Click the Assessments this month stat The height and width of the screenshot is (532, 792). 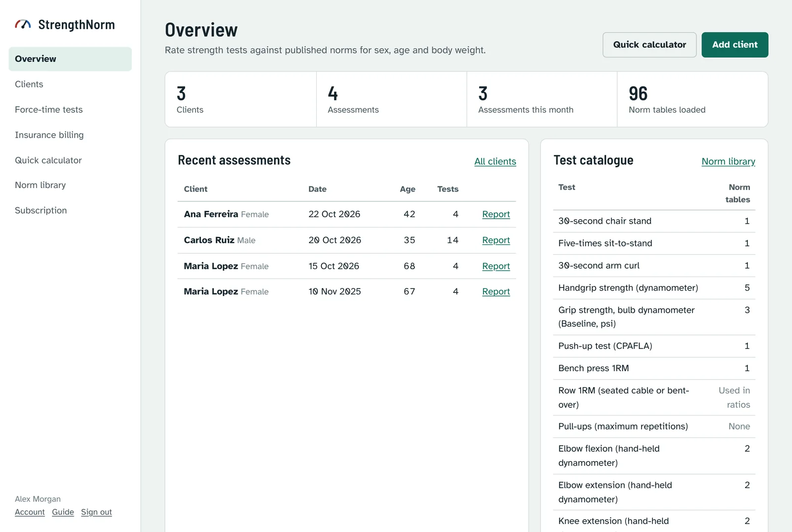coord(542,99)
